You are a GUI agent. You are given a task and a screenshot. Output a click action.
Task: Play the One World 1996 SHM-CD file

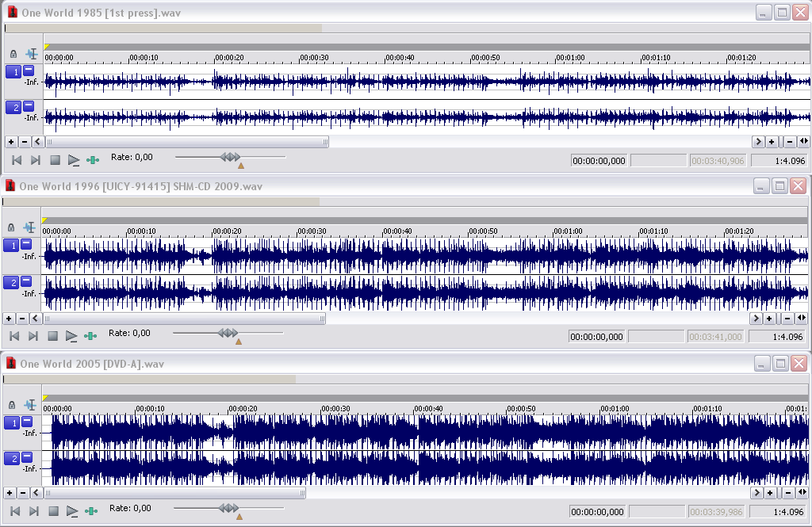pos(71,337)
